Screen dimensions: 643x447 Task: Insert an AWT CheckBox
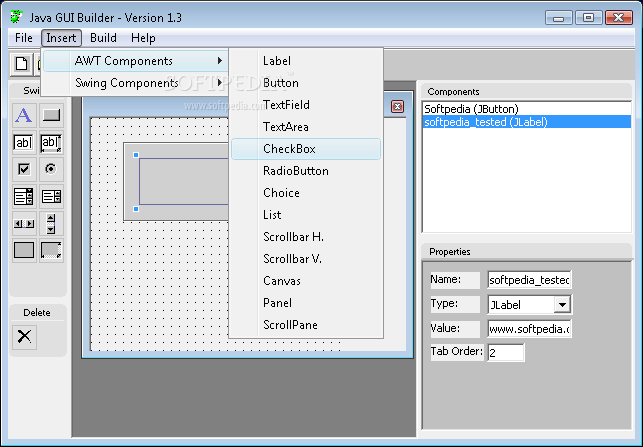[306, 149]
